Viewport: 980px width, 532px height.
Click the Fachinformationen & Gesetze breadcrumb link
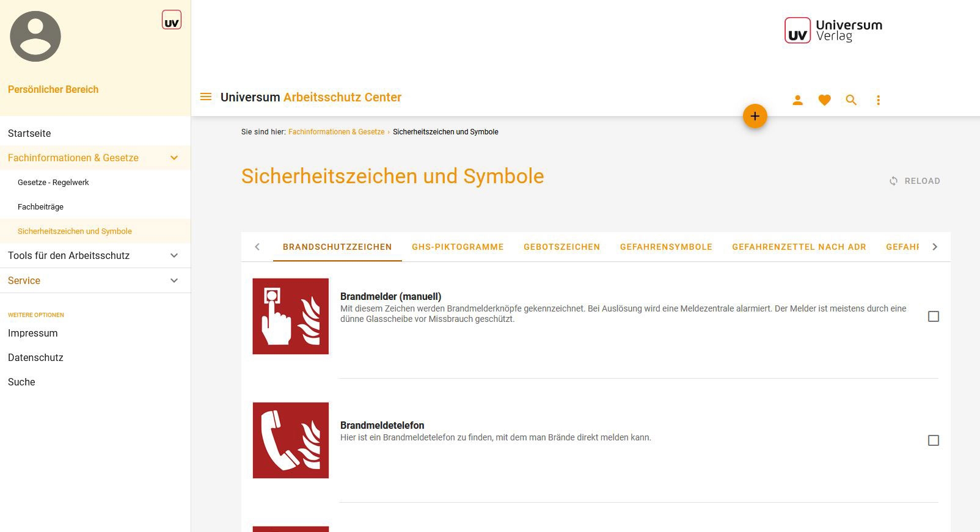(x=337, y=132)
